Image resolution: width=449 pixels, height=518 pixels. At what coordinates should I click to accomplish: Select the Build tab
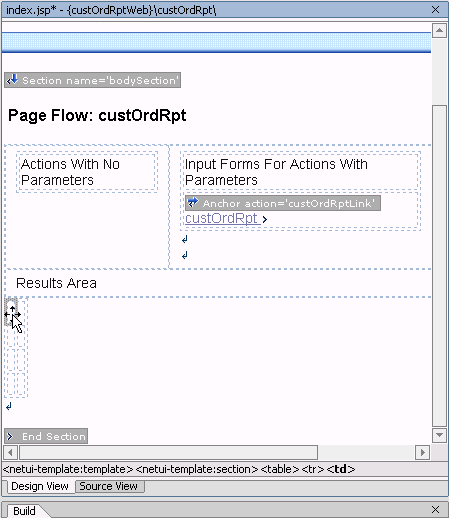click(24, 511)
